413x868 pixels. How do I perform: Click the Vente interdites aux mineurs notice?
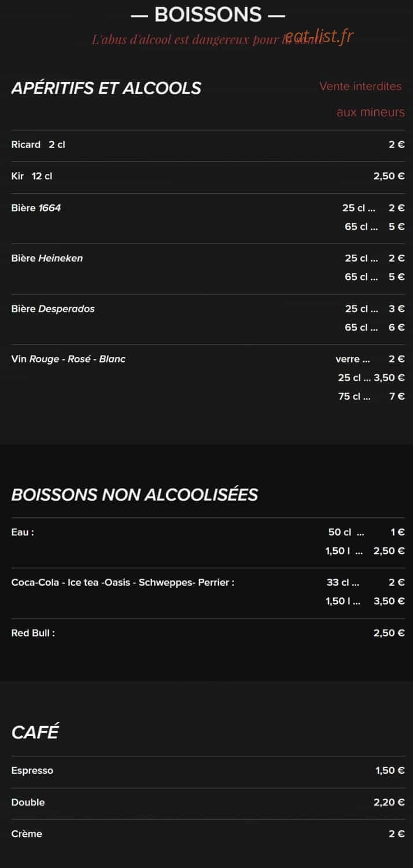(362, 99)
